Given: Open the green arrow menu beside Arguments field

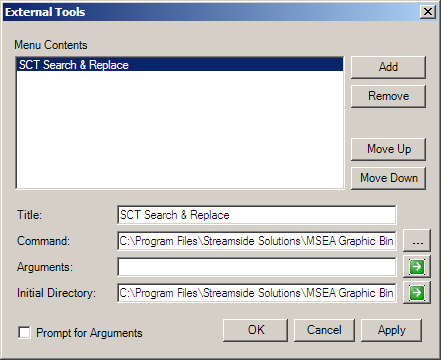Looking at the screenshot, I should pyautogui.click(x=417, y=267).
